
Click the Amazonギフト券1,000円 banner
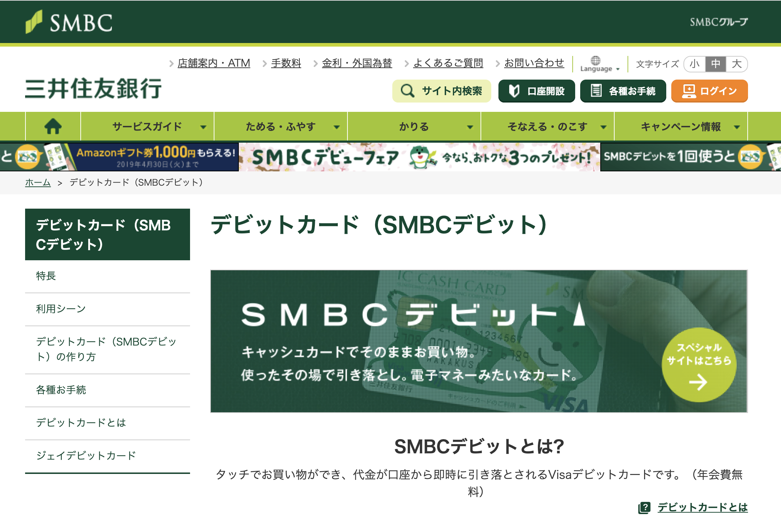[x=119, y=157]
